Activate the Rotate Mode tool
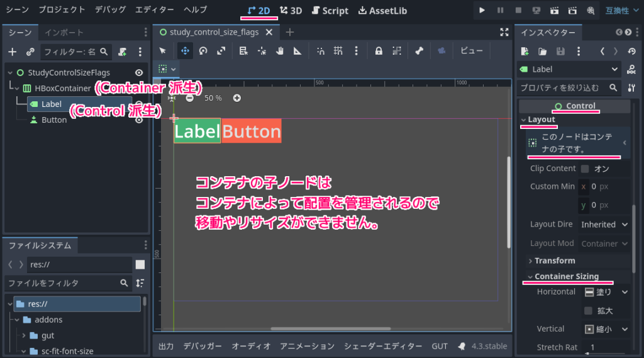 coord(203,51)
